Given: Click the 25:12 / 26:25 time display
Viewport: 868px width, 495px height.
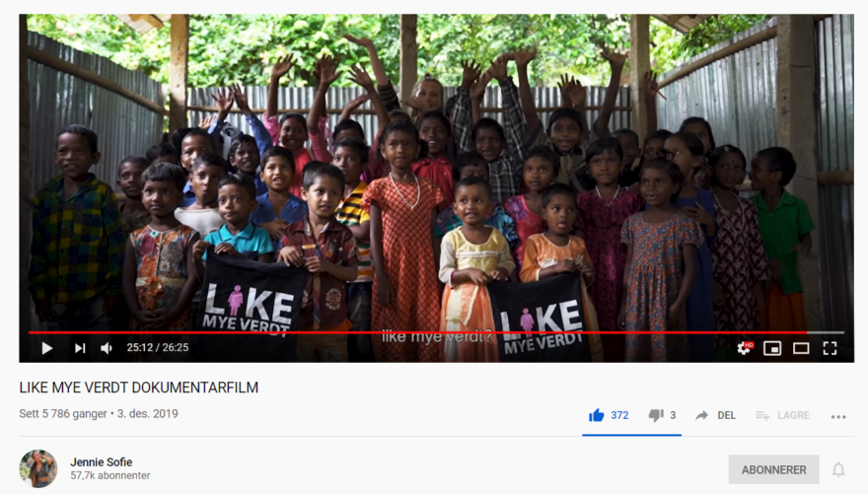Looking at the screenshot, I should [158, 348].
